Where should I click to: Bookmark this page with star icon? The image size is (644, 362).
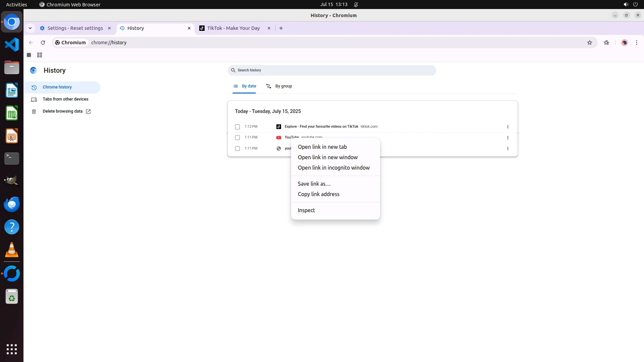[x=590, y=43]
